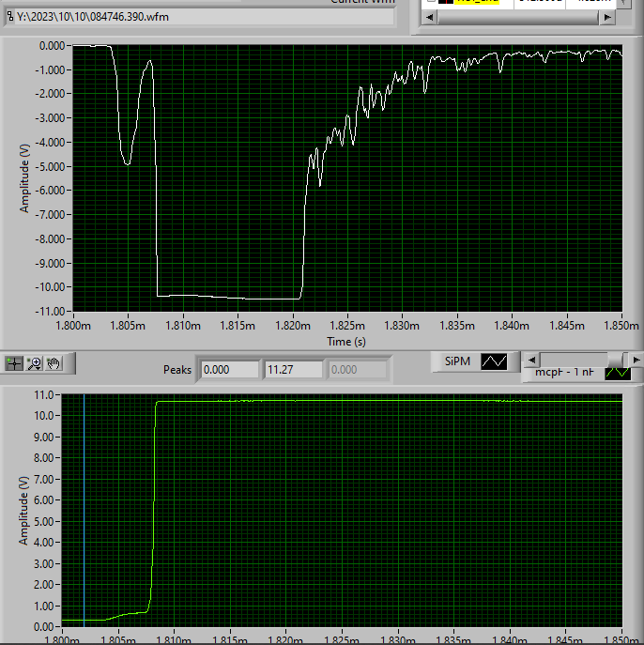Click right arrow of plot legend scrollbar

pos(636,360)
